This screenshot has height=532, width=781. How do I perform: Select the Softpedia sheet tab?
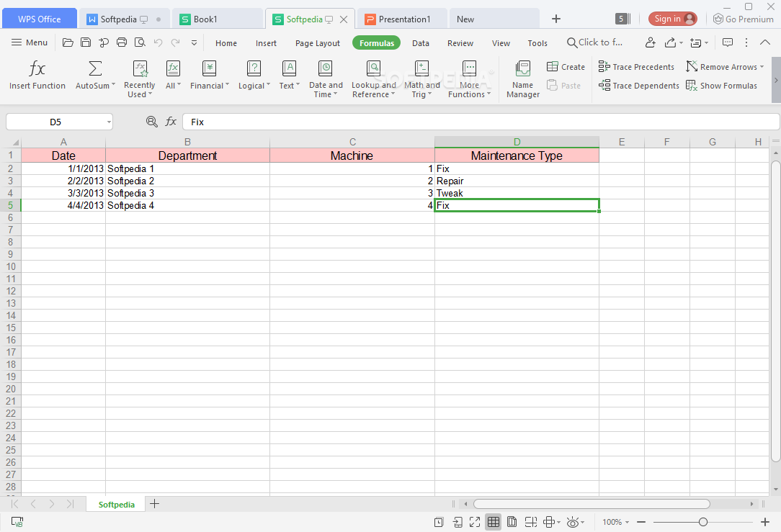[116, 504]
